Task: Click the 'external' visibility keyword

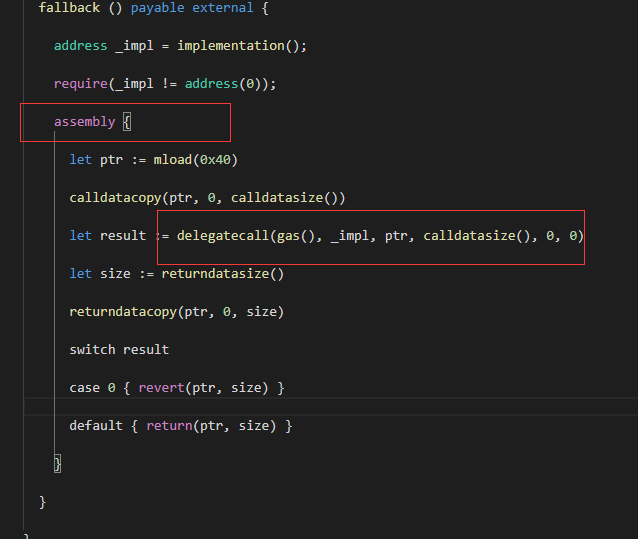Action: coord(223,8)
